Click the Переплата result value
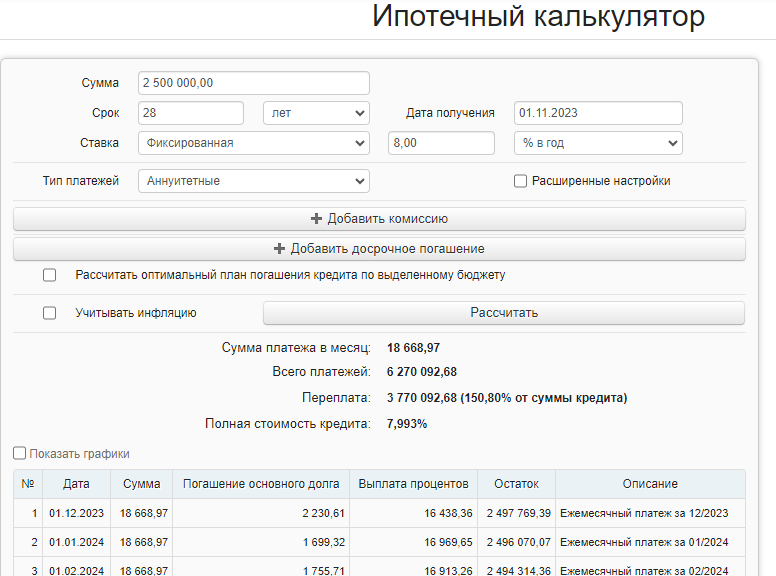 [x=507, y=398]
